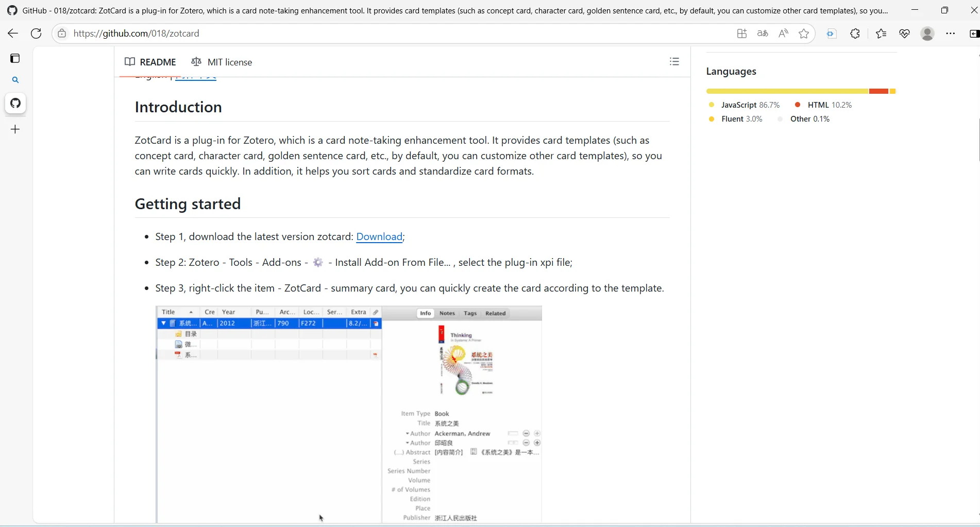Refresh the current page

click(36, 33)
